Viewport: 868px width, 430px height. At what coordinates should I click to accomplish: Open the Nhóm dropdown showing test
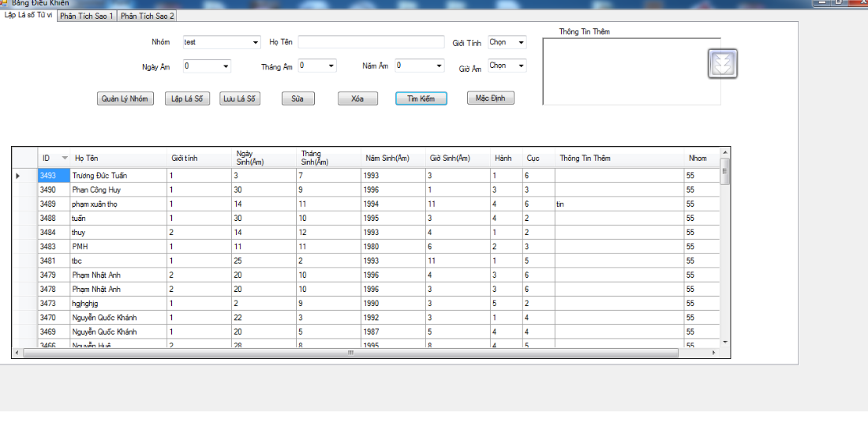[256, 43]
